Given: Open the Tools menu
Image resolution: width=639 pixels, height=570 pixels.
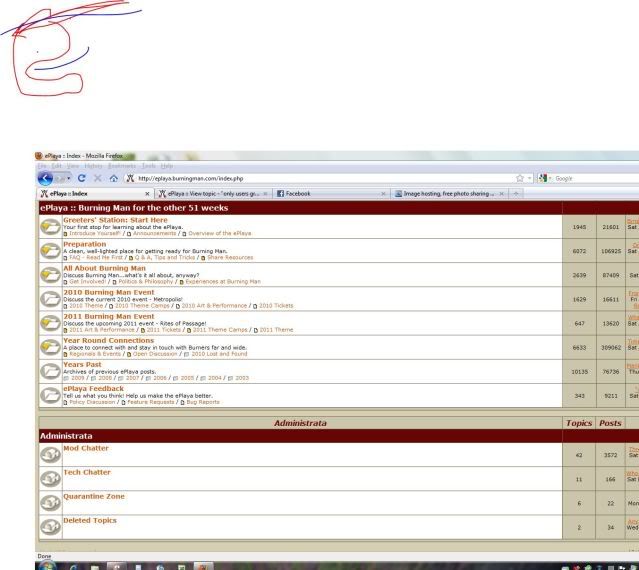Looking at the screenshot, I should coord(148,166).
